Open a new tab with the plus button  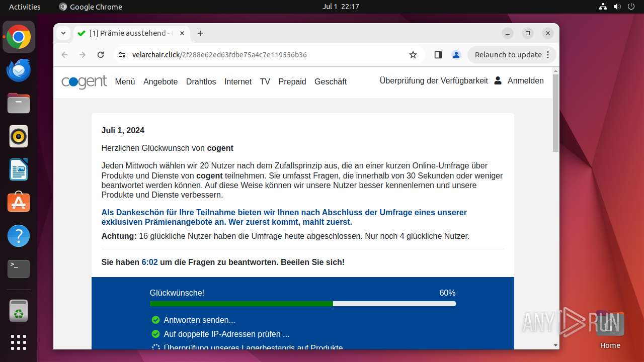[x=200, y=33]
